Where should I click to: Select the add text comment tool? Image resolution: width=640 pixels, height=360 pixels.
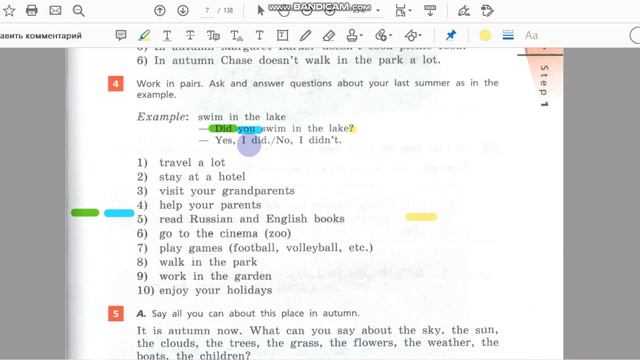(260, 36)
